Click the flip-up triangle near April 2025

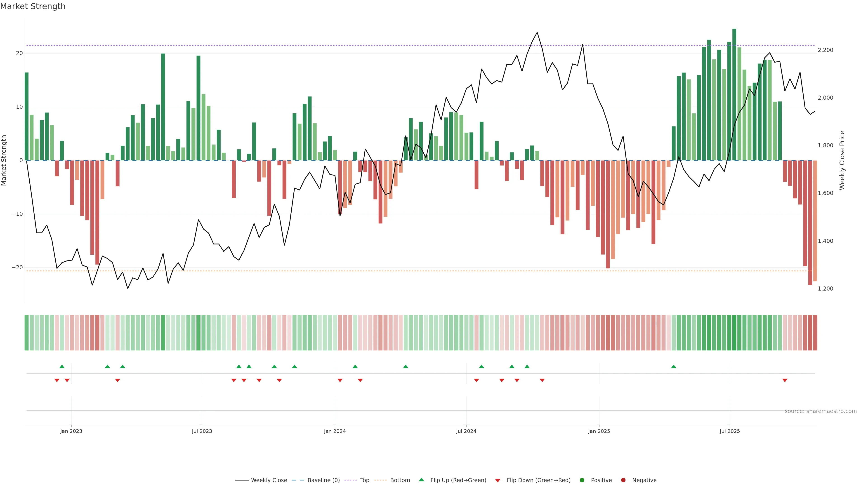coord(674,366)
